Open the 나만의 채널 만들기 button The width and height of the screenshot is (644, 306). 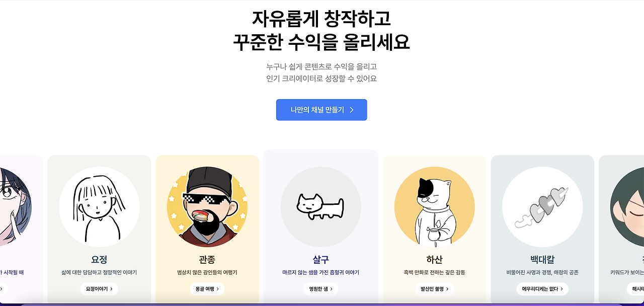click(321, 110)
